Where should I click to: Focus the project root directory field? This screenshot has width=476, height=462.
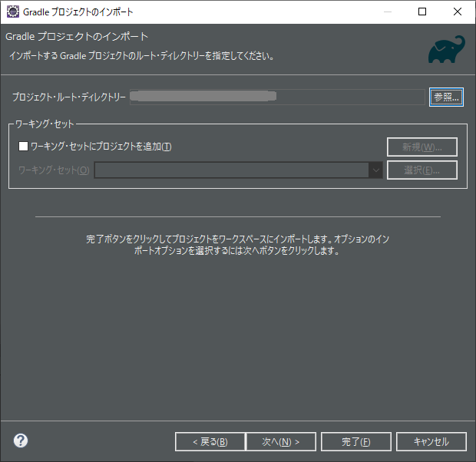277,97
